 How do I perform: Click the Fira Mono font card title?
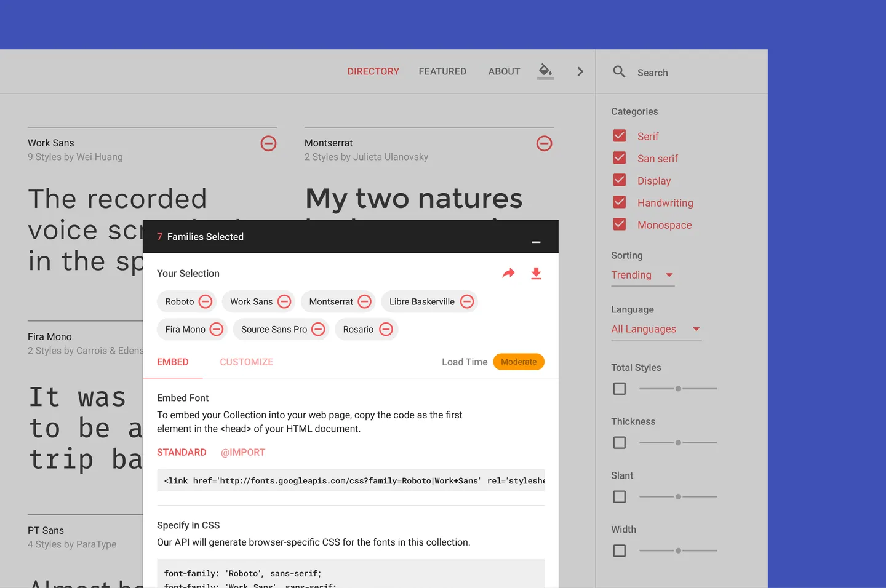pos(50,336)
